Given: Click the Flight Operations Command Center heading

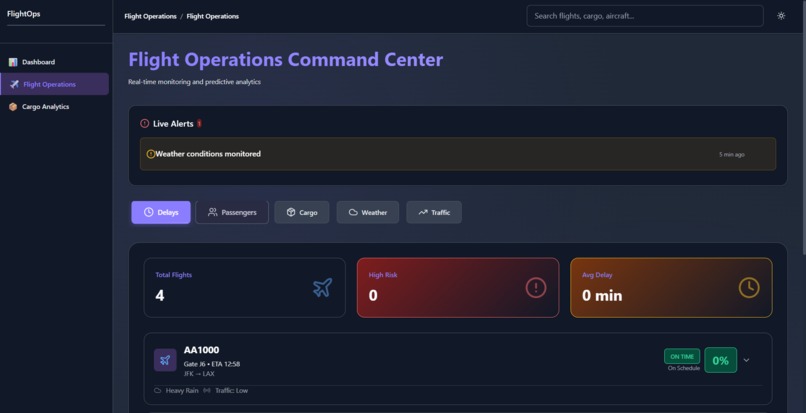Looking at the screenshot, I should click(x=285, y=60).
